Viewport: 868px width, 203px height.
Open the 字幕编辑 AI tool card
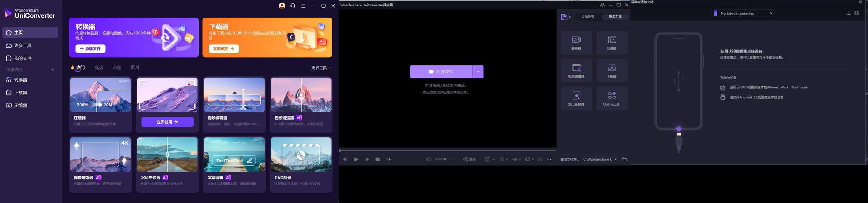tap(234, 165)
